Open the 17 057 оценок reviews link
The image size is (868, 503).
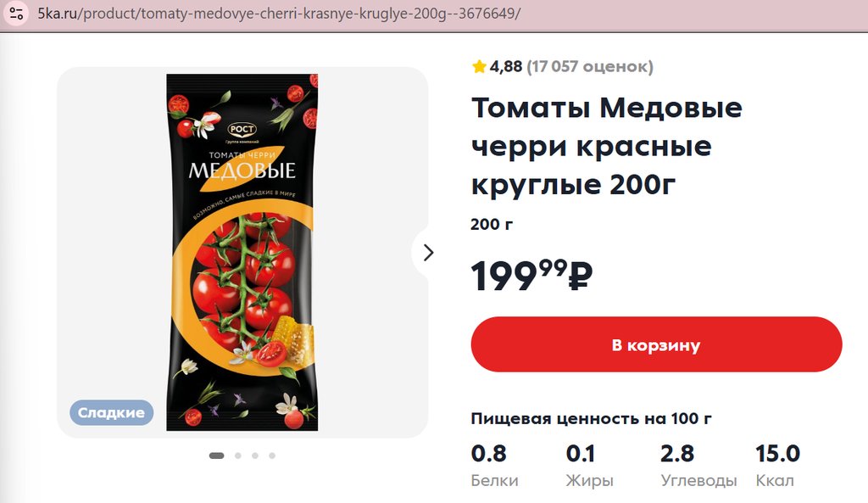[590, 66]
